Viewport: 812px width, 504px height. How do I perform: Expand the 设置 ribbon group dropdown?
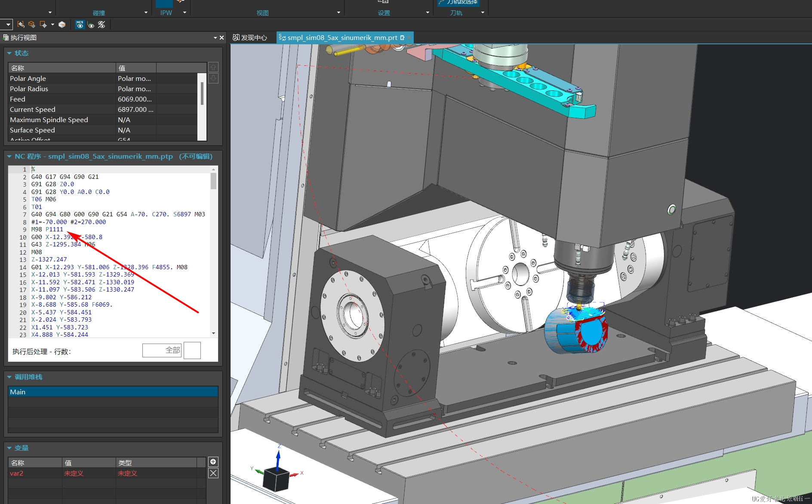pos(428,12)
